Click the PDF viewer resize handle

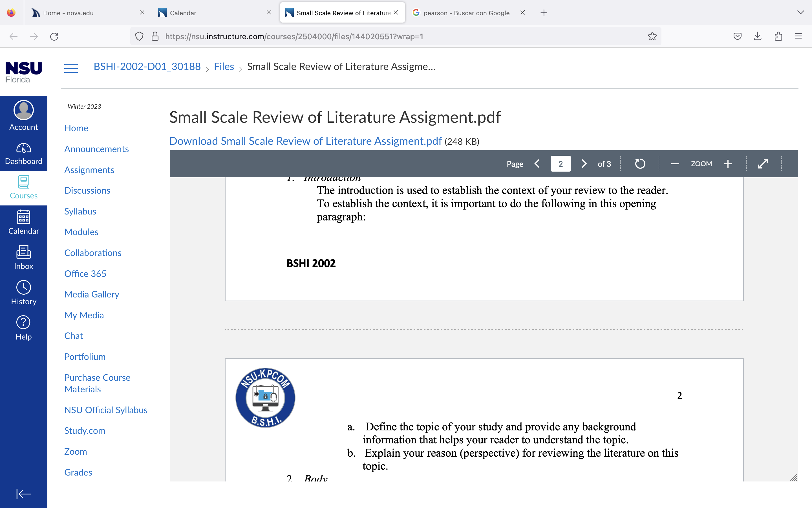794,478
